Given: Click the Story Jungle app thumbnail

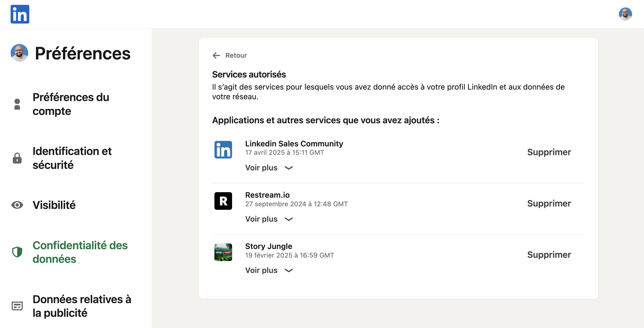Looking at the screenshot, I should (223, 252).
